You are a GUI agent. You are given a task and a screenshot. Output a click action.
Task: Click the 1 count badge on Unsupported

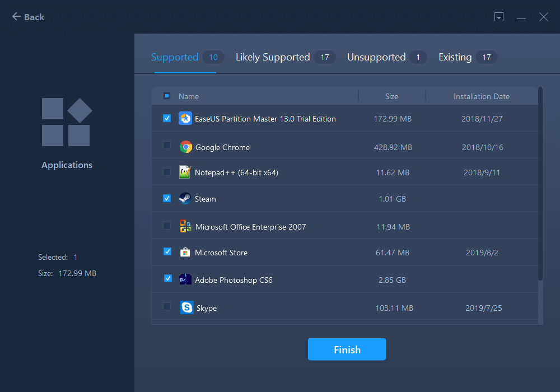pos(418,57)
